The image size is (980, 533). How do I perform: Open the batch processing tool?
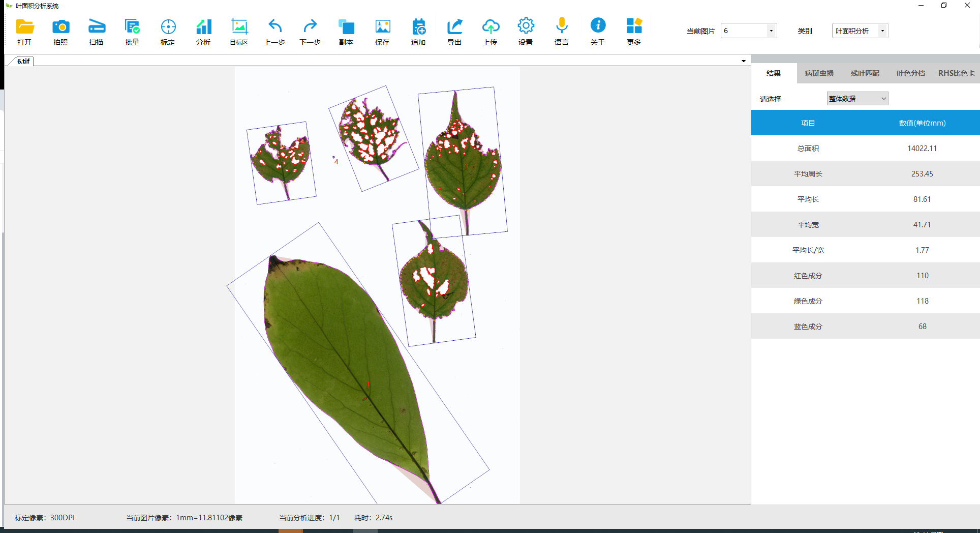[132, 27]
